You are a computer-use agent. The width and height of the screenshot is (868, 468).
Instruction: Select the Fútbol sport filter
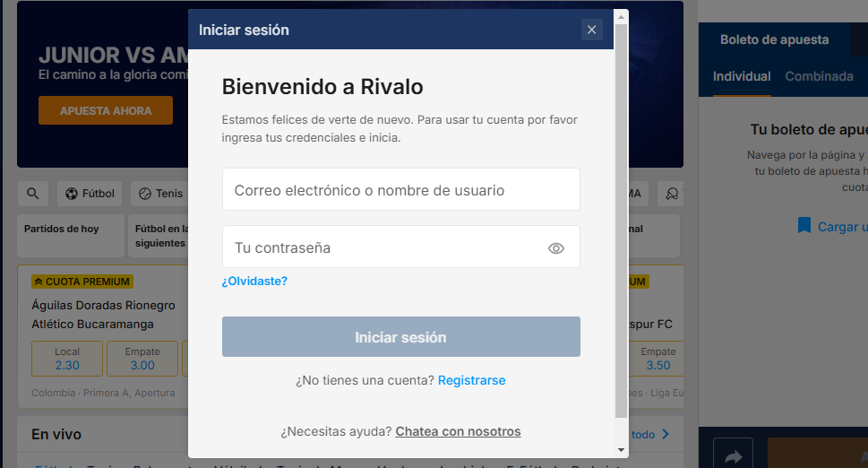(x=90, y=194)
